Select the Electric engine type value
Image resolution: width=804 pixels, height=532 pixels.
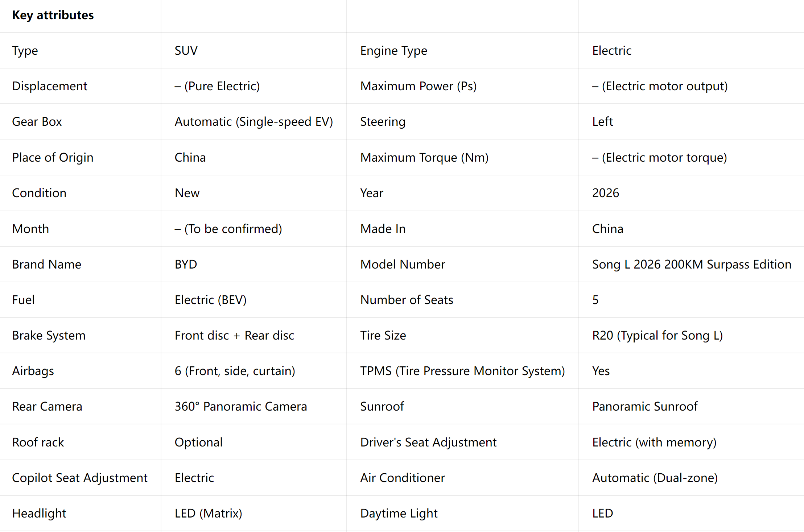[612, 50]
